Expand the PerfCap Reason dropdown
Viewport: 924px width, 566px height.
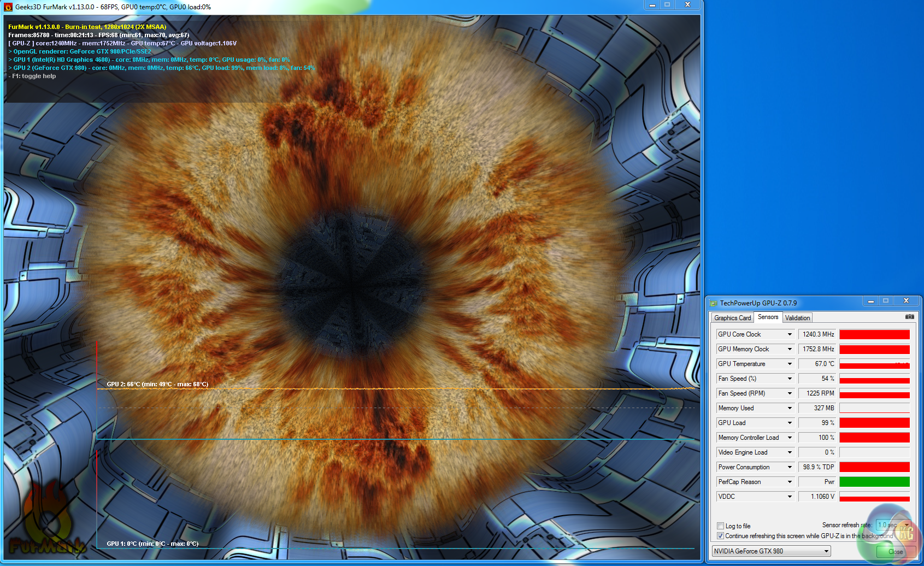pos(790,482)
